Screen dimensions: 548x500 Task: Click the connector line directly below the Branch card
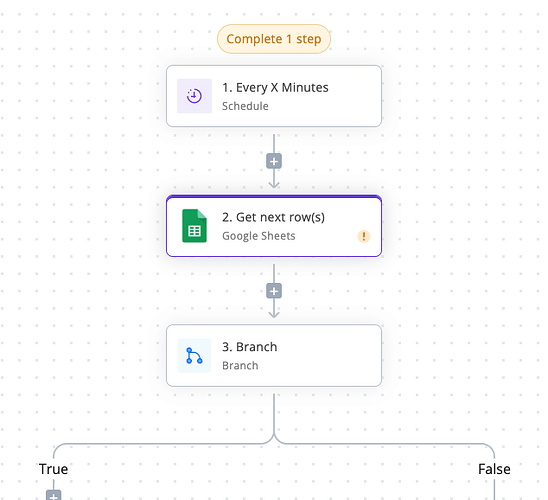pyautogui.click(x=274, y=414)
